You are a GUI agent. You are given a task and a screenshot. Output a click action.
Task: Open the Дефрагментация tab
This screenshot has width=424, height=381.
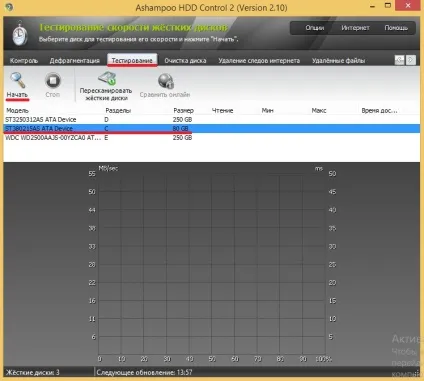coord(74,60)
